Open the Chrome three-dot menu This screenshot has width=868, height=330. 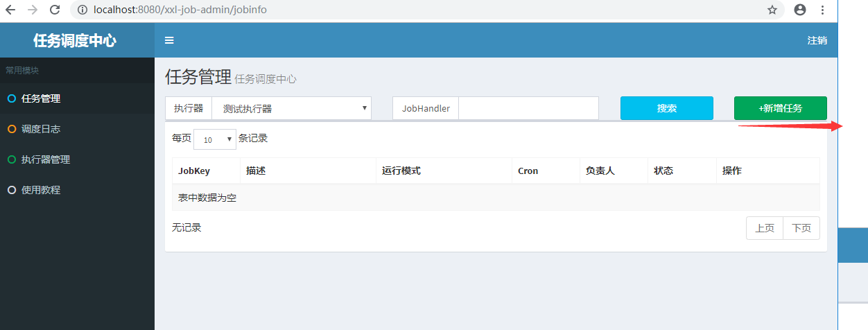click(822, 10)
